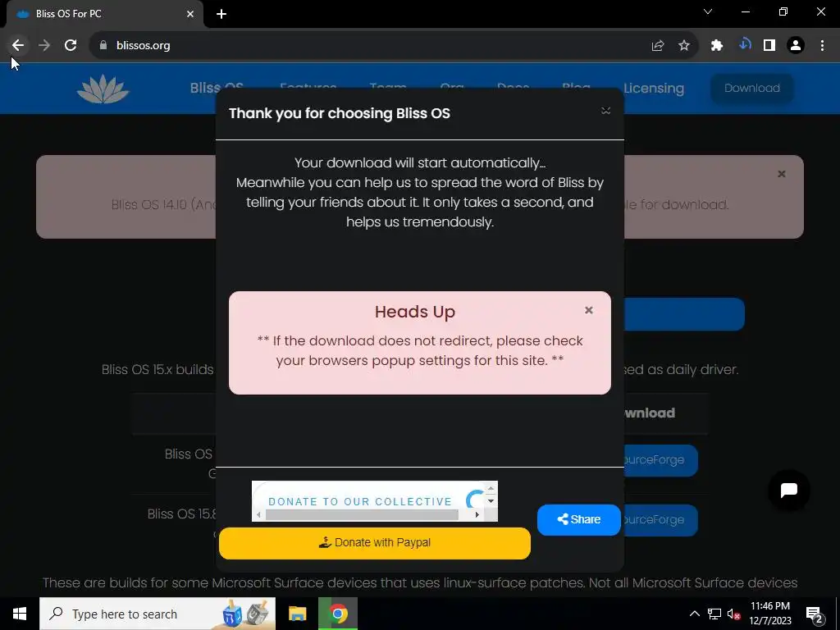The image size is (840, 630).
Task: Open the notification center icon
Action: (815, 614)
